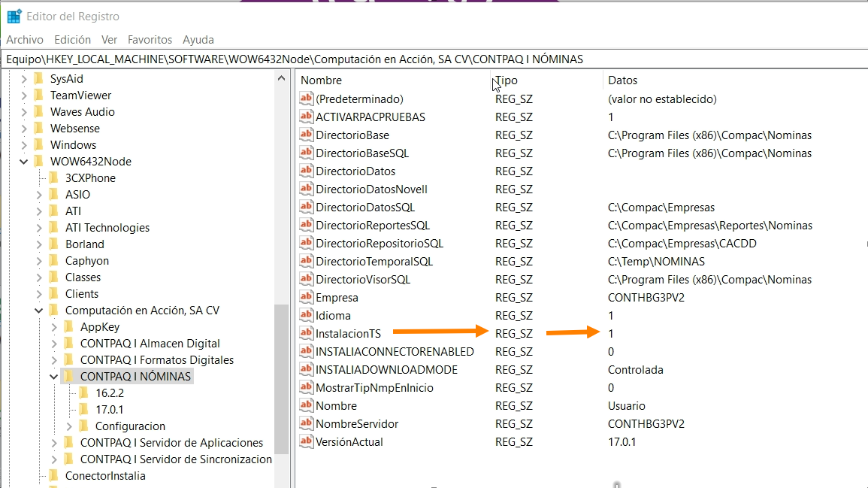Click the string icon beside DirectorioDatos
Viewport: 868px width, 488px height.
pyautogui.click(x=306, y=171)
